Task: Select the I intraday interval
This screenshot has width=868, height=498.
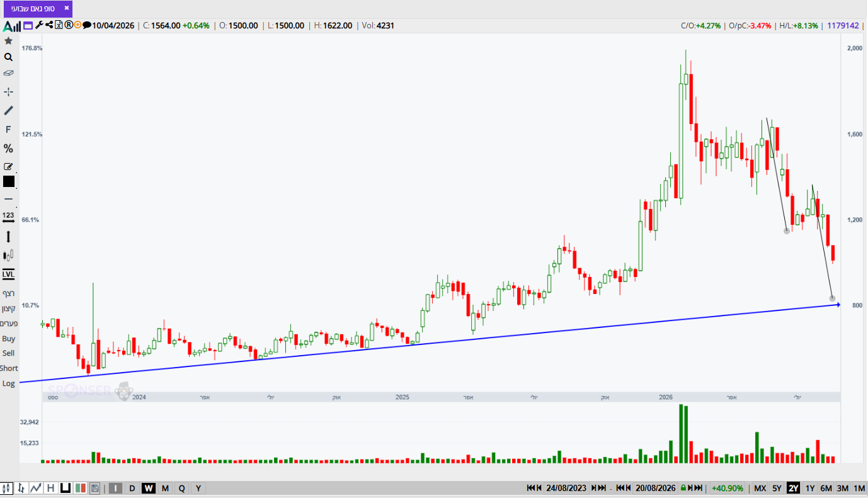Action: coord(116,488)
